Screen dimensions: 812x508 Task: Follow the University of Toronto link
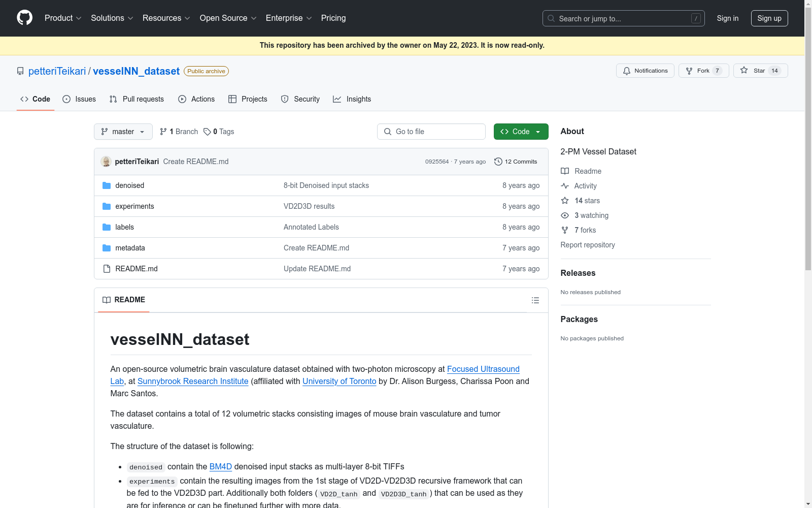tap(340, 382)
